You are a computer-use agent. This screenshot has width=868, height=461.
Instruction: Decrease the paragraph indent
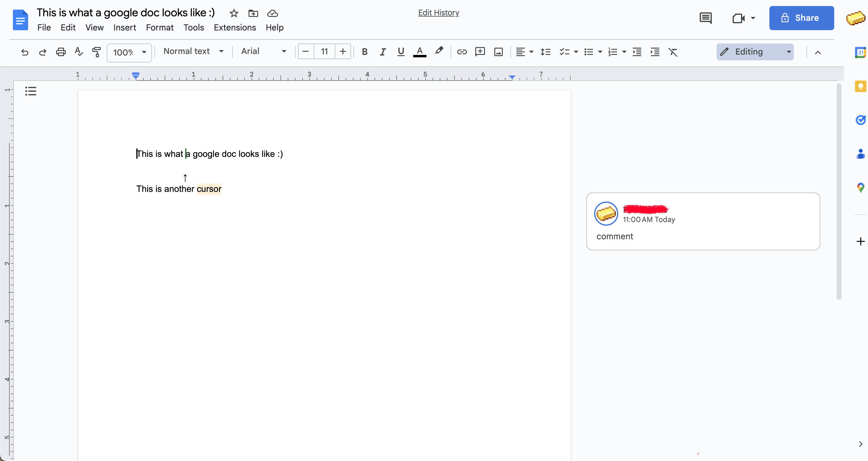[637, 52]
